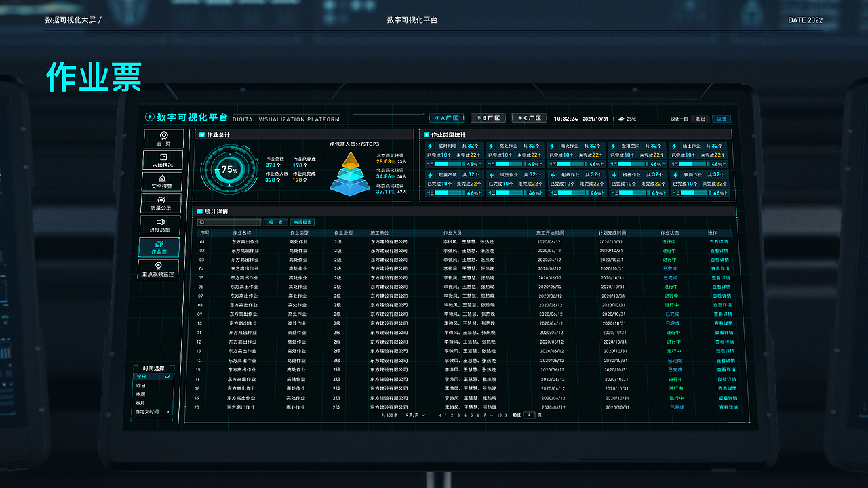Open 入场情况 entry icon in sidebar
The width and height of the screenshot is (868, 488).
(x=163, y=157)
